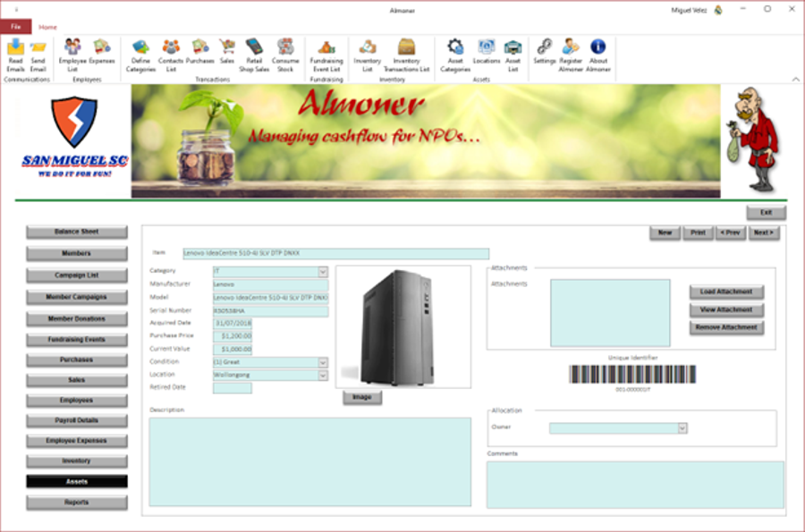Open Asset Categories
The height and width of the screenshot is (532, 805).
[455, 55]
